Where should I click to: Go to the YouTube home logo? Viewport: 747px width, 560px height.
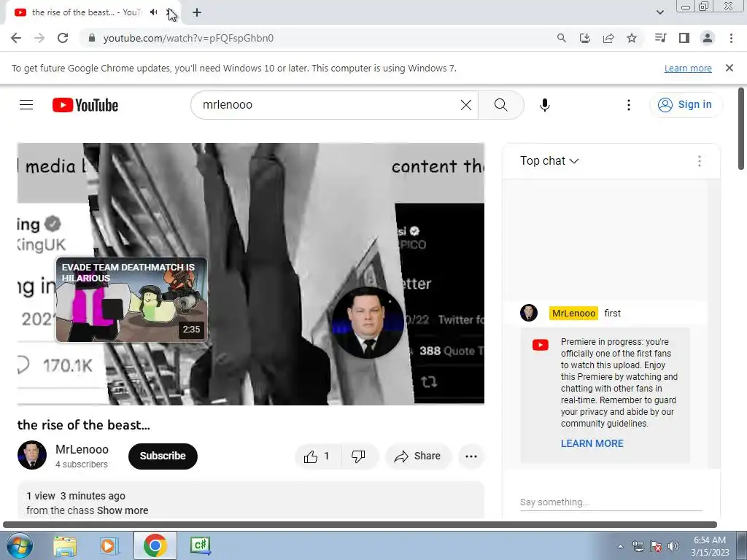tap(85, 105)
